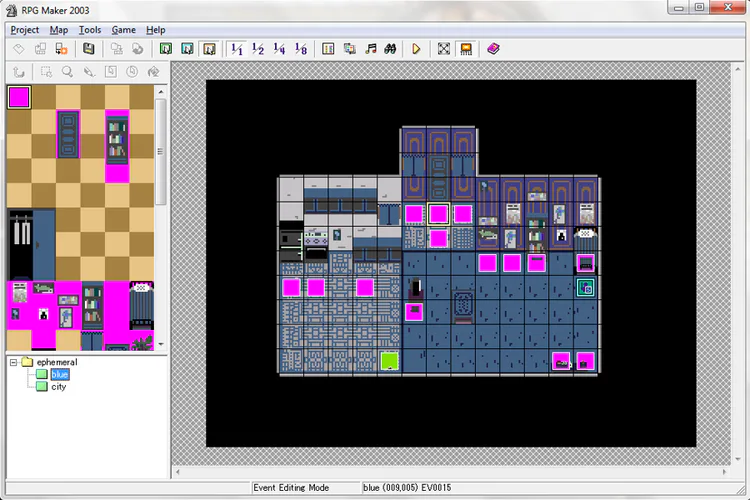
Task: Open the Tools menu
Action: click(x=90, y=30)
